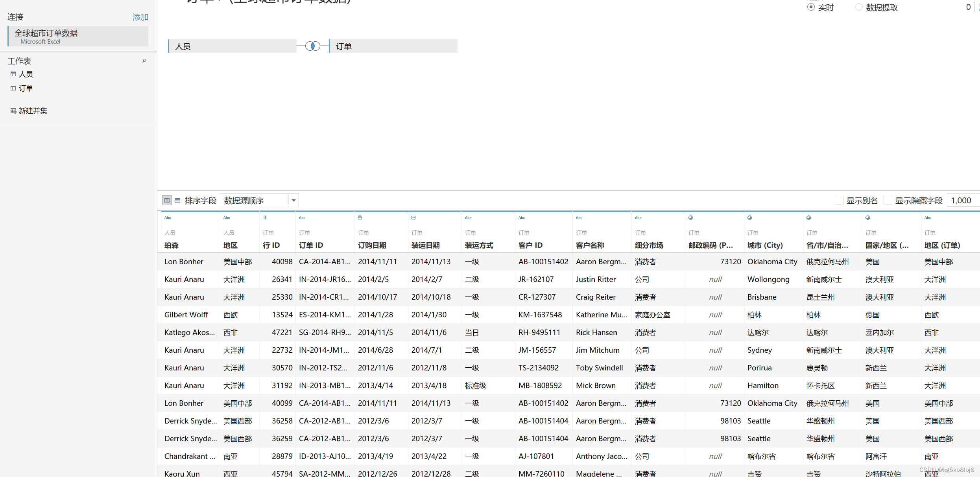Image resolution: width=980 pixels, height=477 pixels.
Task: Click the 人员 table box on canvas
Action: pos(232,46)
